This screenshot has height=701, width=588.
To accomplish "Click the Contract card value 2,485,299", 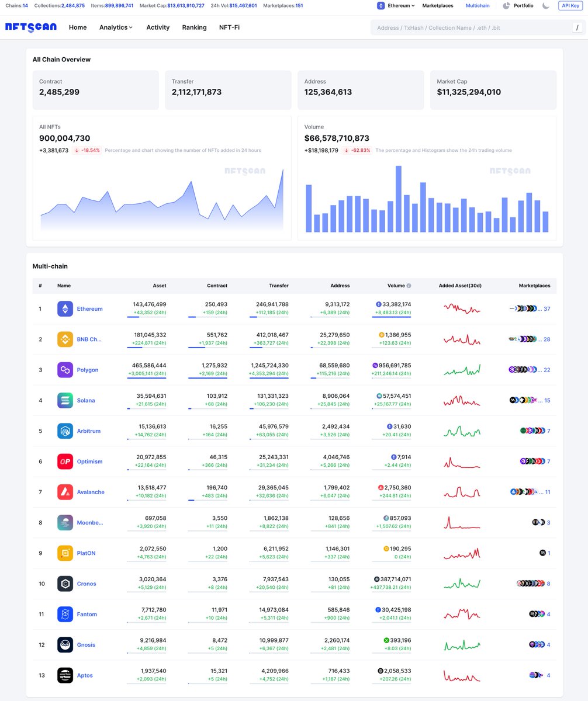I will click(59, 92).
